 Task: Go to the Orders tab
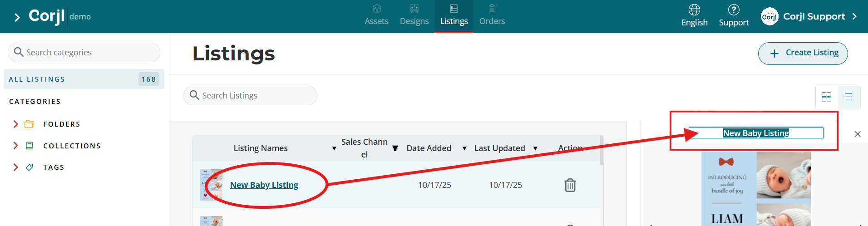click(x=492, y=15)
